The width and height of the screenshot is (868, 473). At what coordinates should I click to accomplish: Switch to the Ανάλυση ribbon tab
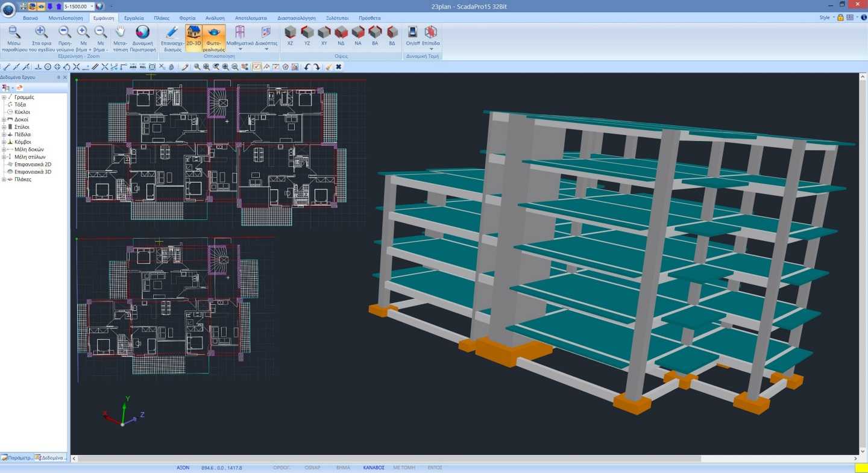pos(215,18)
